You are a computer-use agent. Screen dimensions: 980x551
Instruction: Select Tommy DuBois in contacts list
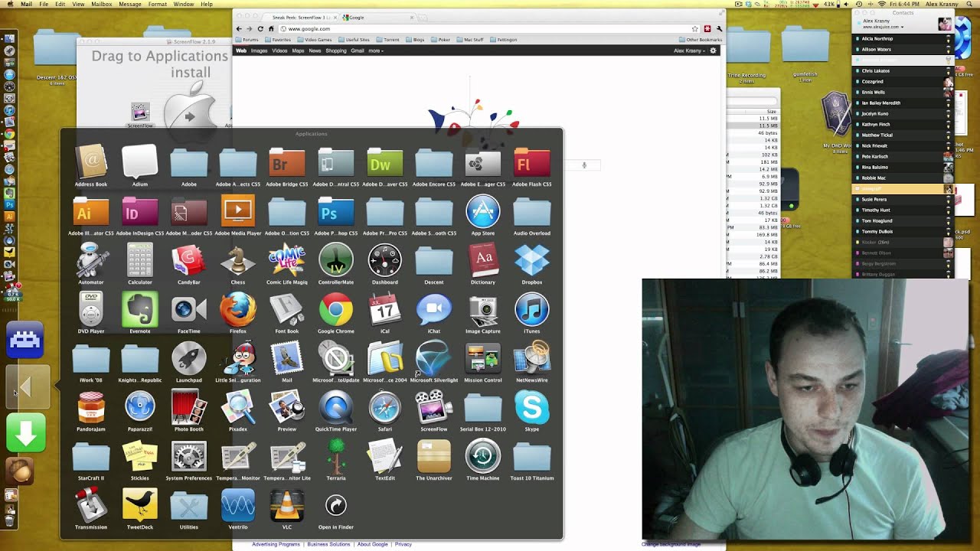pos(902,231)
